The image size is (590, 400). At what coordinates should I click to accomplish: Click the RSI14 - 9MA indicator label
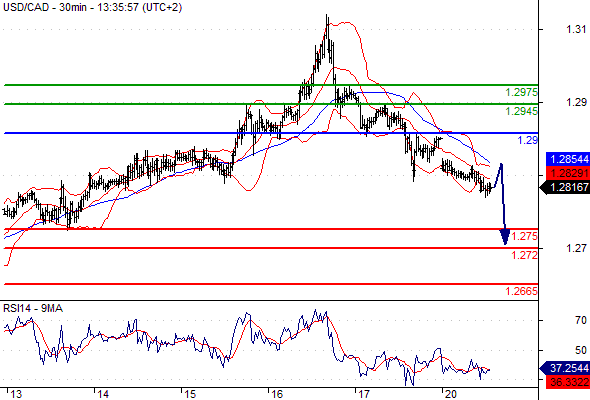[x=33, y=309]
